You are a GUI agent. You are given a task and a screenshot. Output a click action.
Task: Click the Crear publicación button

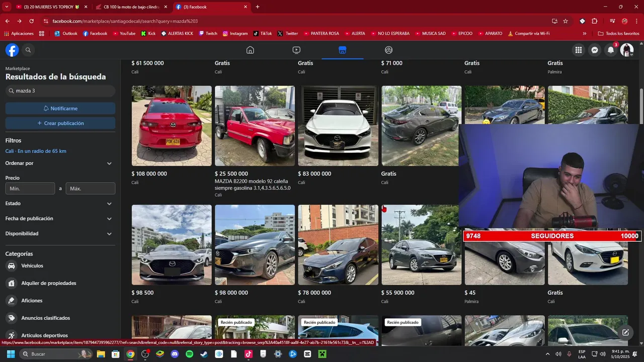60,123
